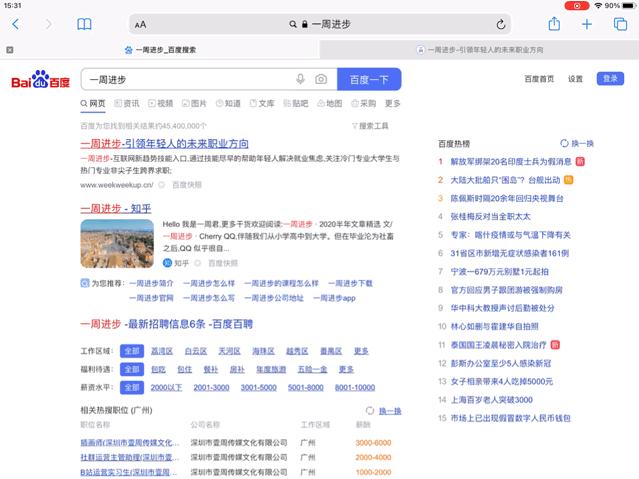Expand 更多 in 福利待遇 row
The height and width of the screenshot is (479, 639).
pyautogui.click(x=346, y=369)
